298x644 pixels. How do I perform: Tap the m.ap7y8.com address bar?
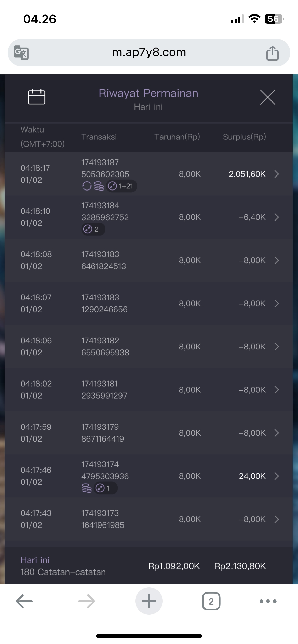click(149, 52)
